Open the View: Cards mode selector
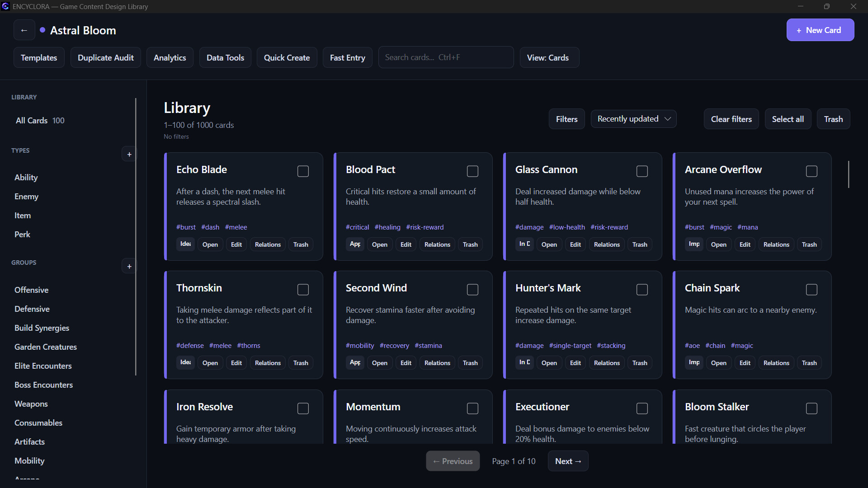 [x=549, y=57]
